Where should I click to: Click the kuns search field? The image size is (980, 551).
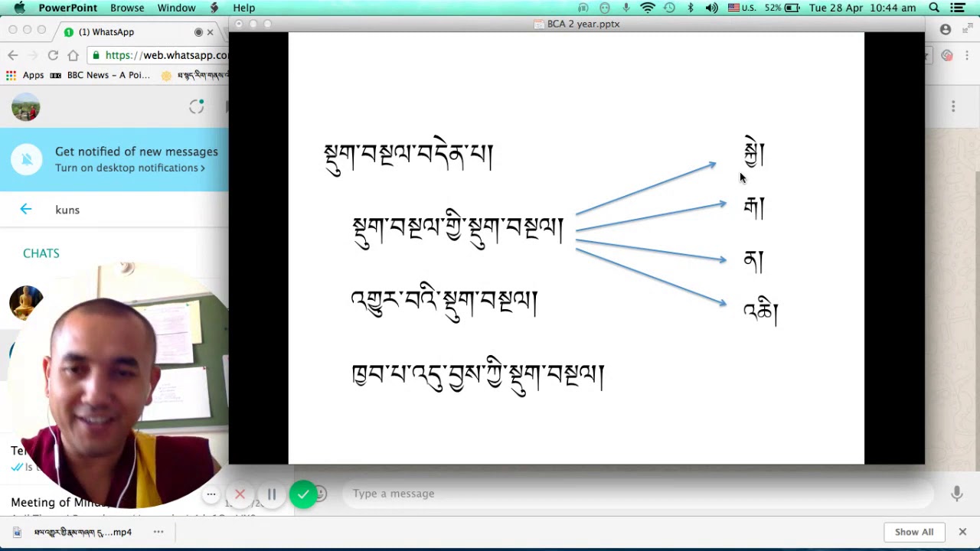(x=138, y=210)
